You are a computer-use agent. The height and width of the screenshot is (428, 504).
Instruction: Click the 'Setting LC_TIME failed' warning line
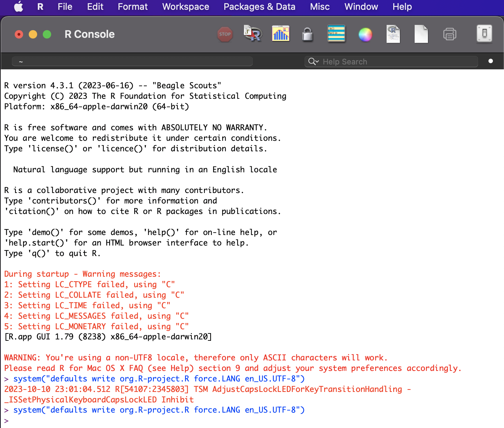[x=87, y=305]
